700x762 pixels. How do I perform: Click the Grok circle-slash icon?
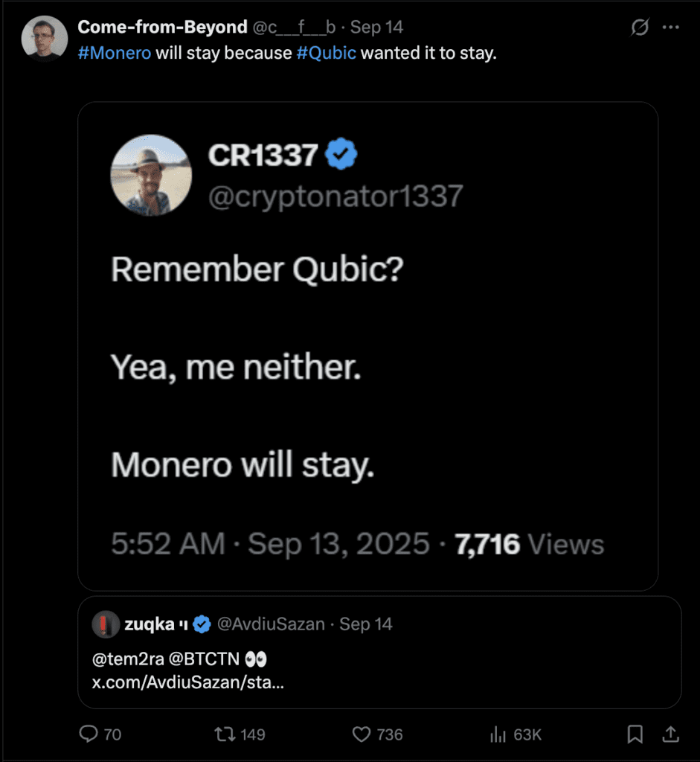point(639,28)
